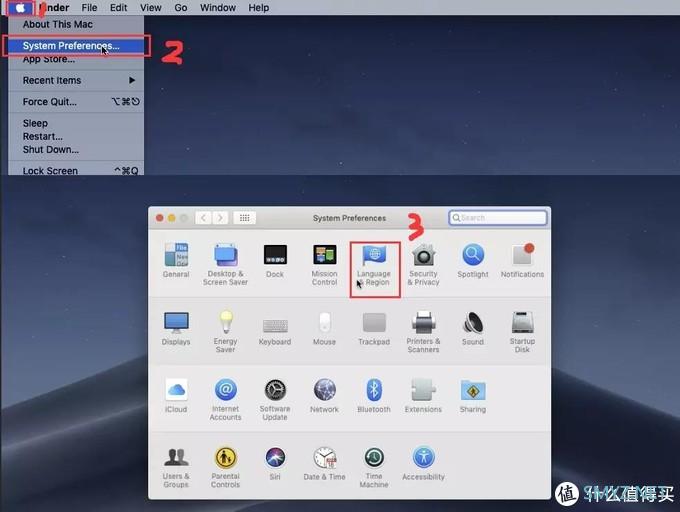Open Desktop & Screen Saver preferences
The height and width of the screenshot is (512, 680).
click(x=226, y=264)
